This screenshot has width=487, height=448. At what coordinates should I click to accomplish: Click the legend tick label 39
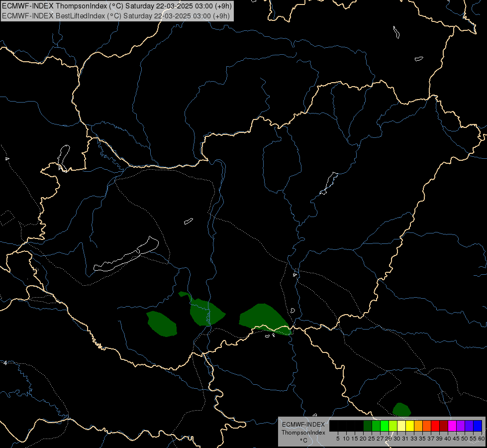pyautogui.click(x=439, y=439)
